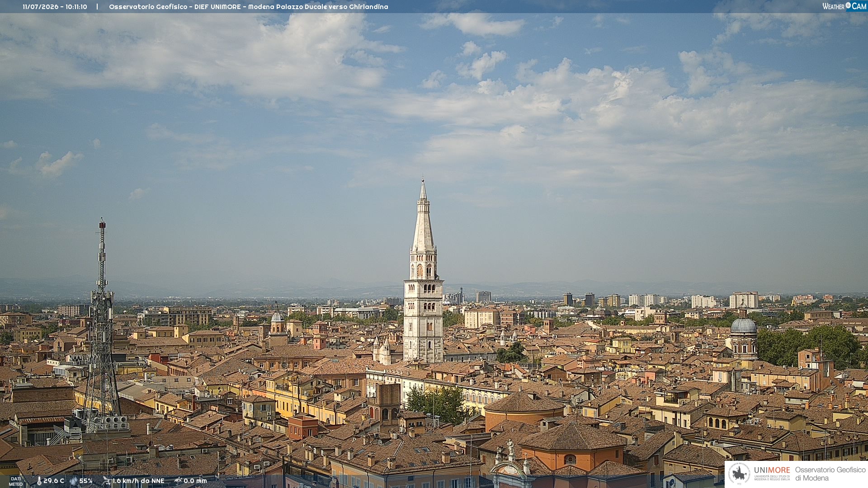The image size is (868, 488).
Task: Click the Osservatorio Geofisico - DIEF UNIMORE title text
Action: pos(175,7)
